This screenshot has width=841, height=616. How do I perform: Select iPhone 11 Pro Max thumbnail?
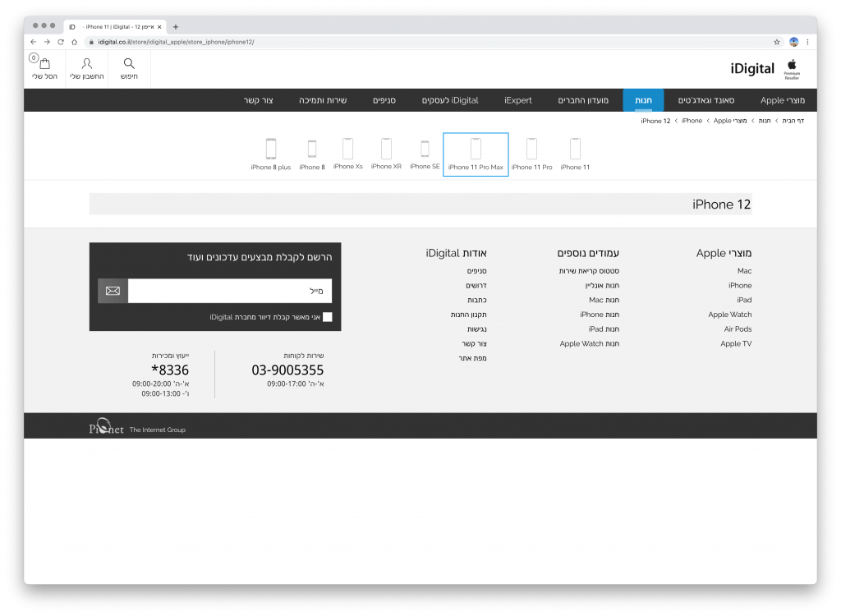(x=476, y=154)
